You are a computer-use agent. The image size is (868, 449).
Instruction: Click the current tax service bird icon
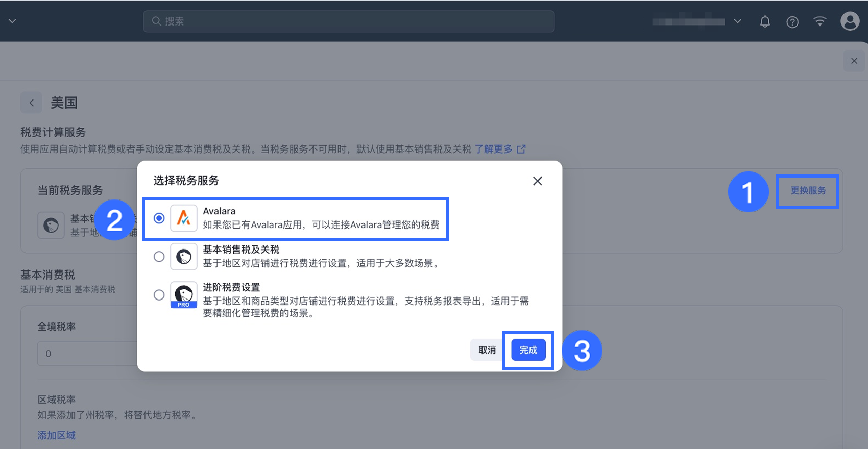click(51, 226)
